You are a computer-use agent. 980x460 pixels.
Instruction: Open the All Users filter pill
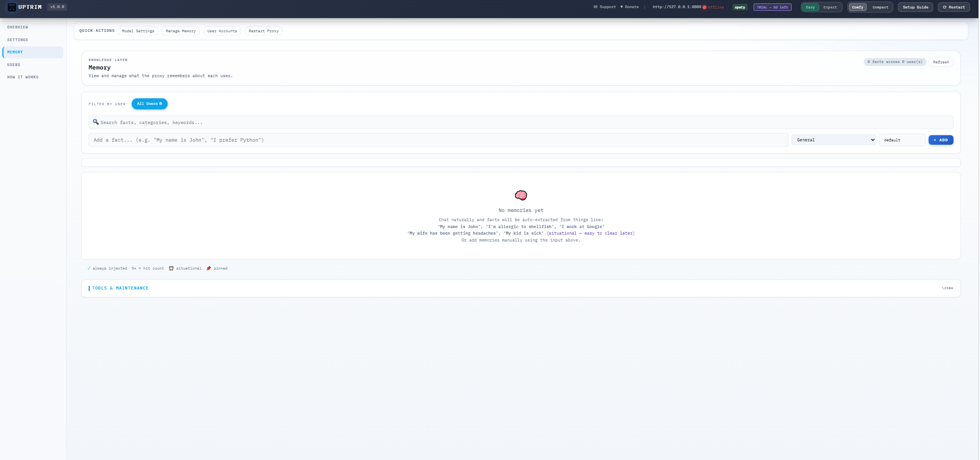tap(149, 104)
